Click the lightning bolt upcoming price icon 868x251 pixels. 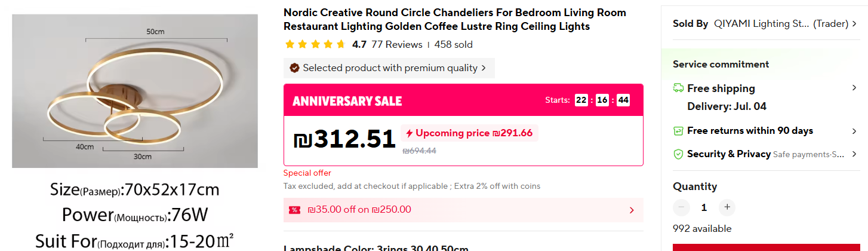(x=409, y=133)
